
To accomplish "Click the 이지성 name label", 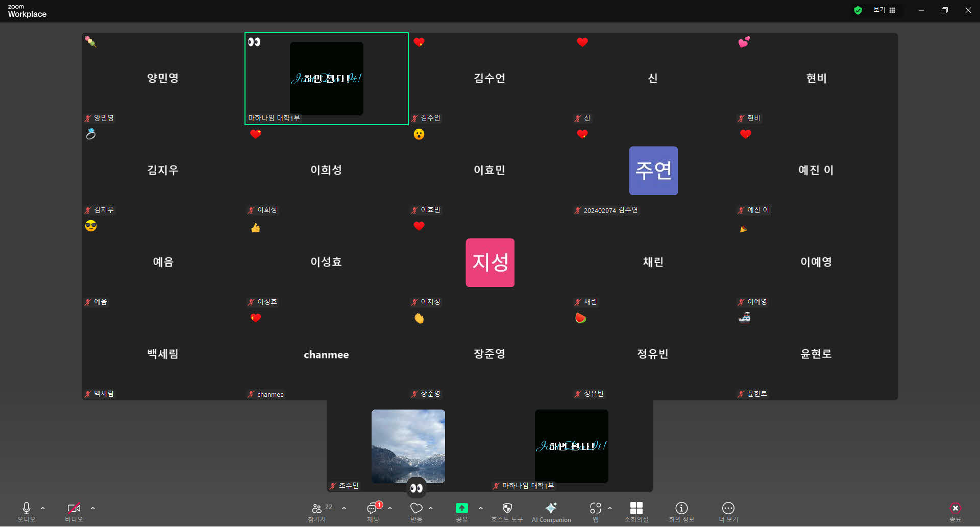I will click(430, 302).
